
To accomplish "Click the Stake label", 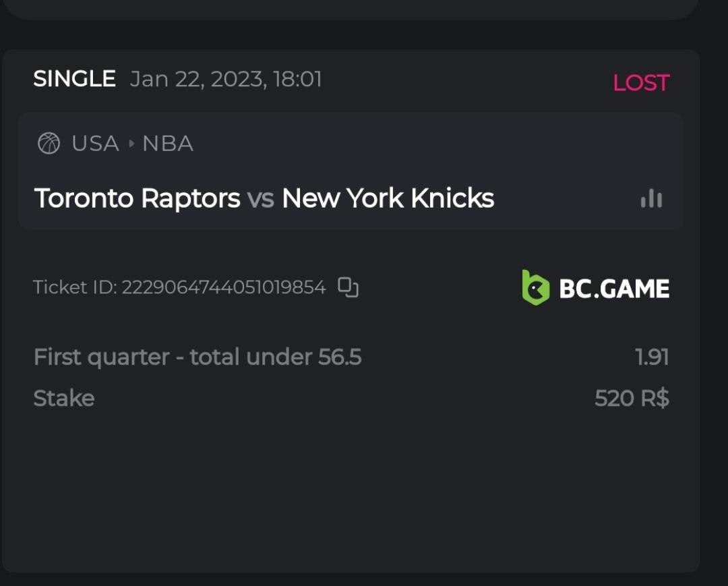I will [x=64, y=398].
